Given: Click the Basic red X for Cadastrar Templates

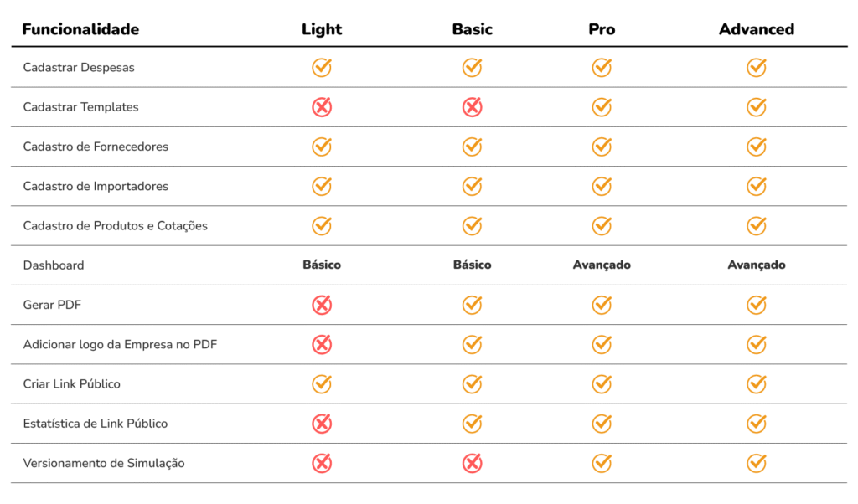Looking at the screenshot, I should pos(473,107).
